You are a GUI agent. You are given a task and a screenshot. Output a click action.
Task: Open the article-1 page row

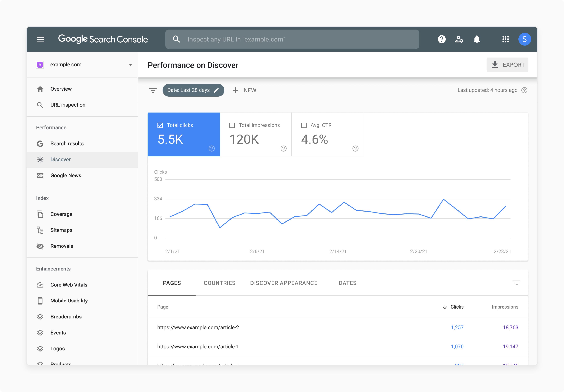click(338, 347)
